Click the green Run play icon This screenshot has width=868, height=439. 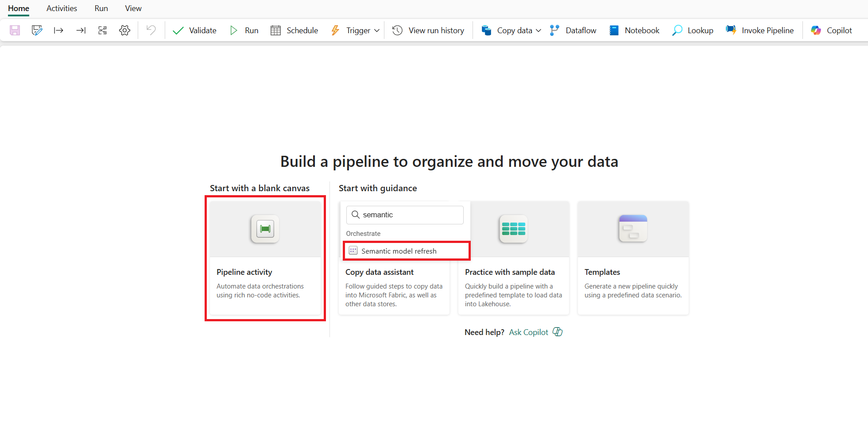[x=234, y=30]
